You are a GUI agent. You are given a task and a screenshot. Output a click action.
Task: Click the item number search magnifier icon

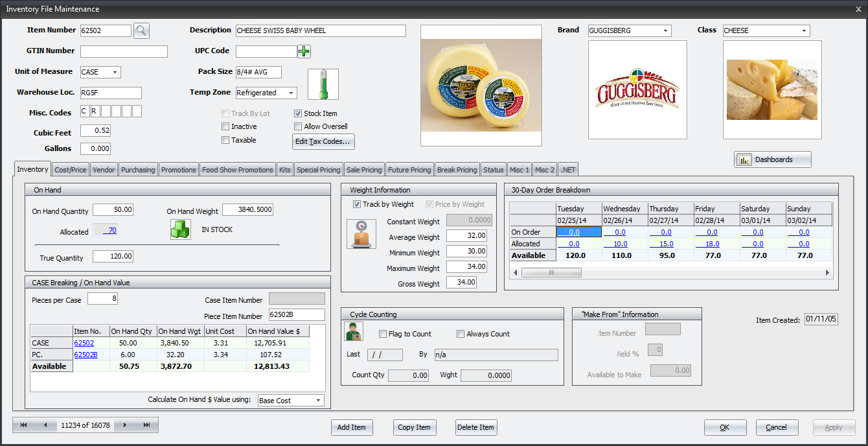point(141,30)
